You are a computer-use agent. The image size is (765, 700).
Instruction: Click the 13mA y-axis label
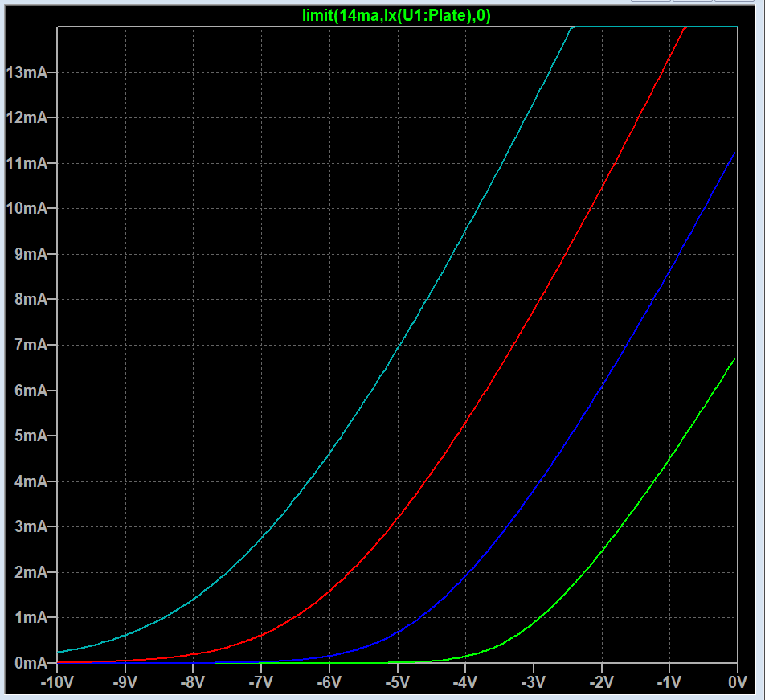coord(27,72)
